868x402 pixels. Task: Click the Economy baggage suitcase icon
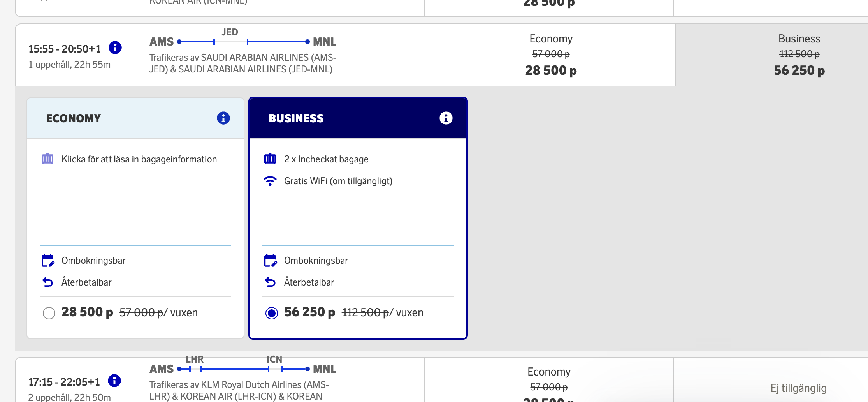(x=47, y=159)
